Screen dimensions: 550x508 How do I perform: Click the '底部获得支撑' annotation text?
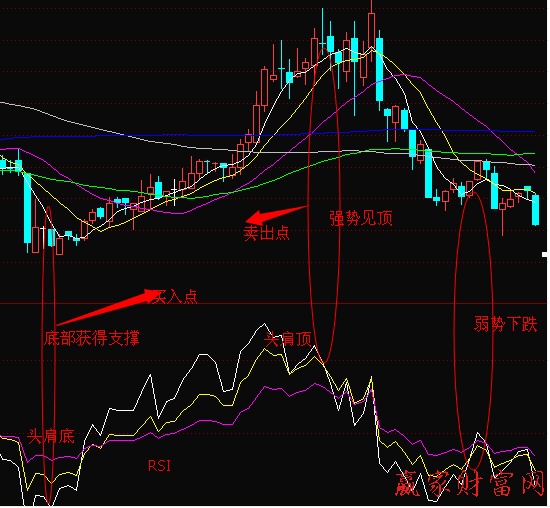[x=92, y=338]
